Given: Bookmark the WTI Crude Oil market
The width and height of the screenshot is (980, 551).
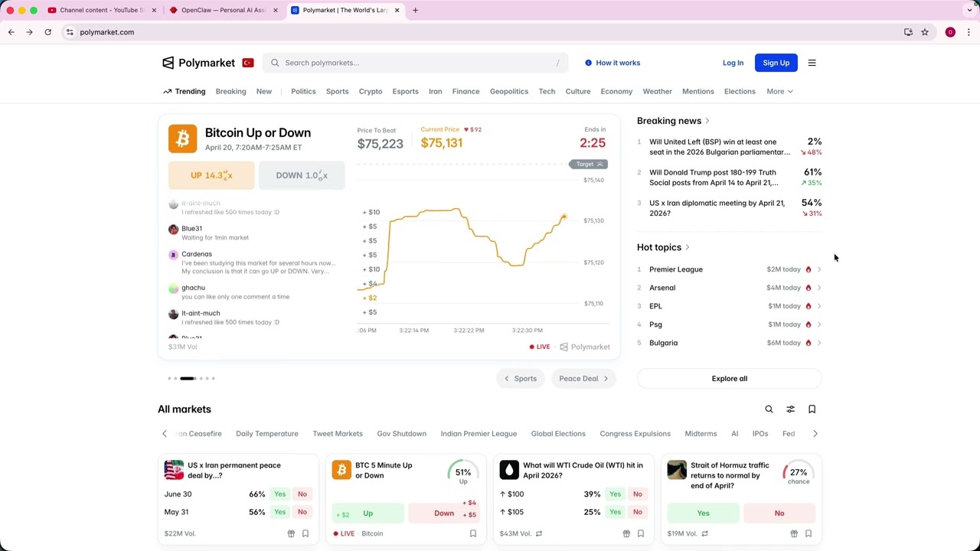Looking at the screenshot, I should [x=640, y=533].
